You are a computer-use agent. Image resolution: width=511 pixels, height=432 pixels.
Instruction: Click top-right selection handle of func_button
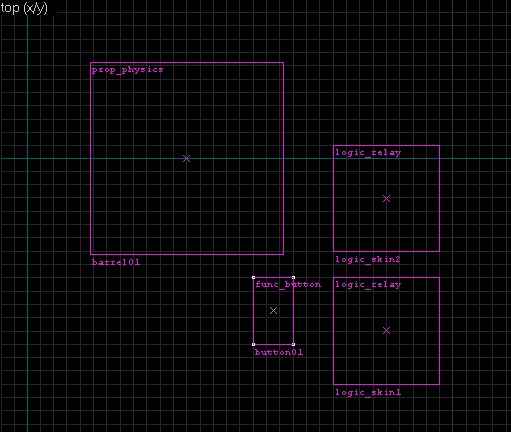[293, 277]
